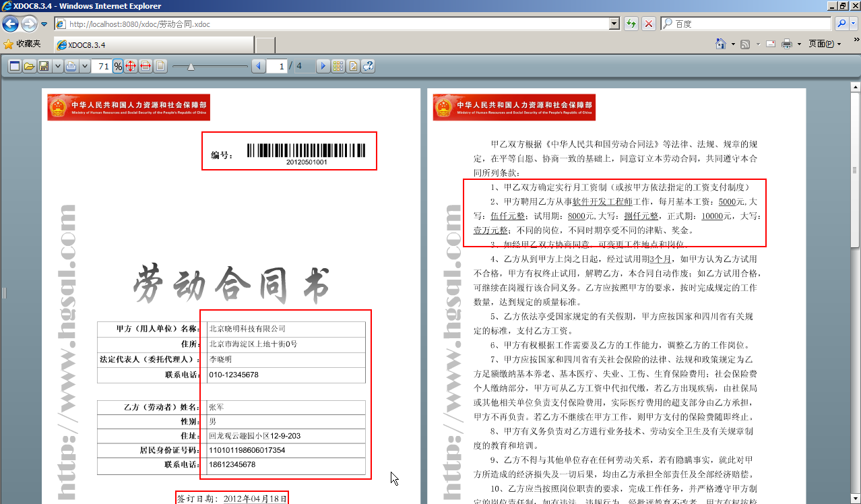Go to previous page arrow
This screenshot has height=504, width=861.
coord(258,66)
